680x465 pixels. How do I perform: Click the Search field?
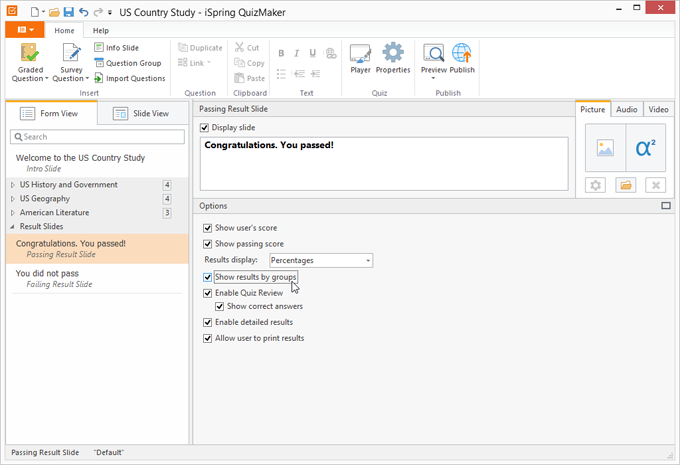pyautogui.click(x=97, y=137)
